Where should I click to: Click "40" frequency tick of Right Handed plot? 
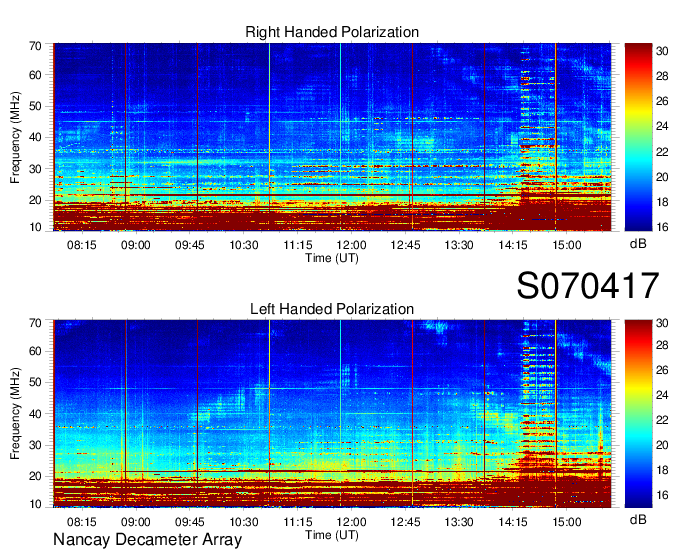pos(35,138)
